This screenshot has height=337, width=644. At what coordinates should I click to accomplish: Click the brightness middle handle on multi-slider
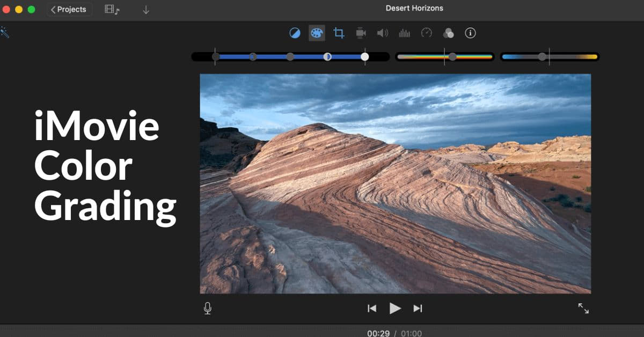tap(290, 56)
